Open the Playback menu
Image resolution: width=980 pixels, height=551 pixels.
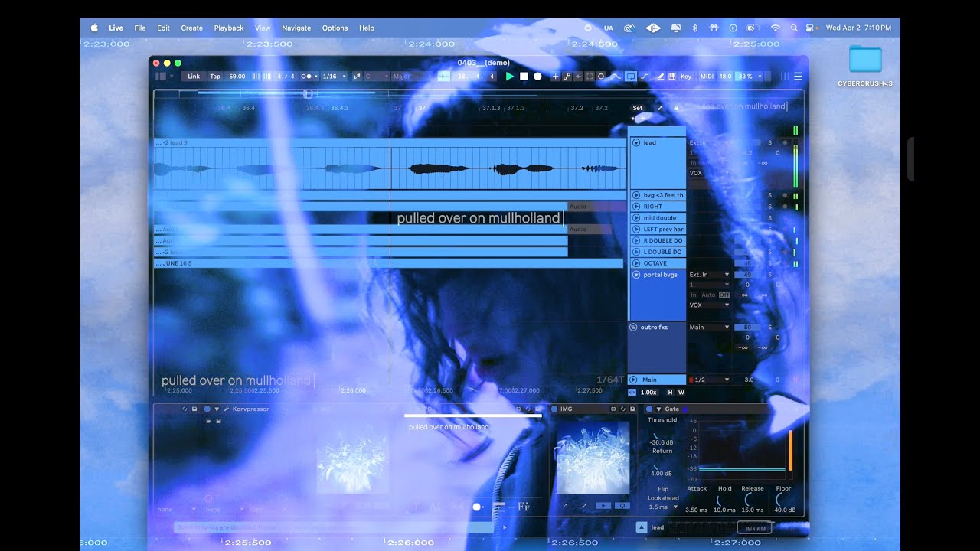pos(229,28)
